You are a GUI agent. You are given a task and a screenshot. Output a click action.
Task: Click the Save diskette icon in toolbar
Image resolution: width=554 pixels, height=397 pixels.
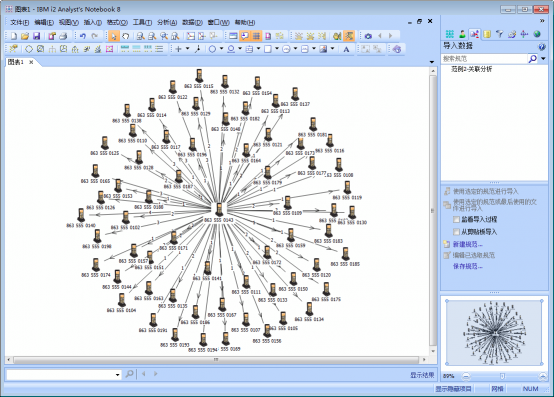click(36, 36)
